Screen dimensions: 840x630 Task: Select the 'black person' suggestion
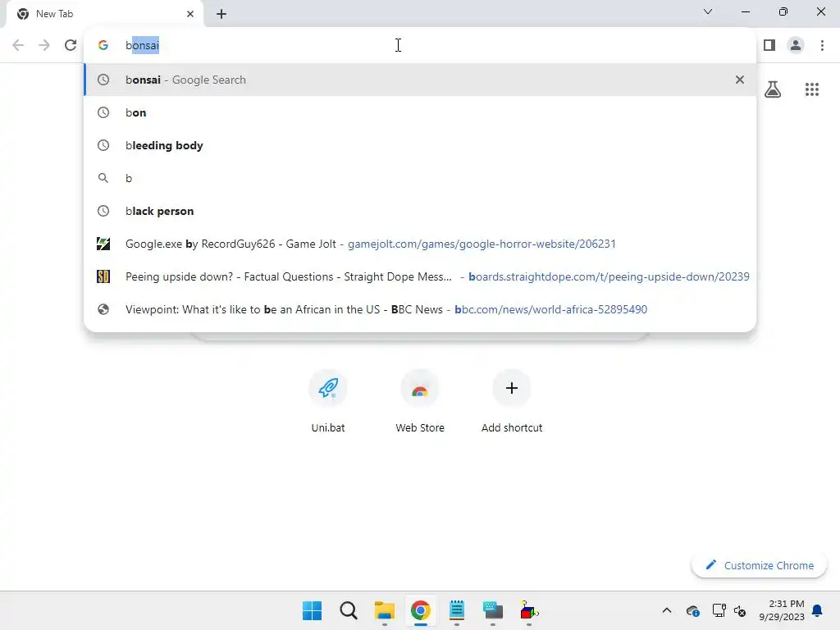coord(420,211)
